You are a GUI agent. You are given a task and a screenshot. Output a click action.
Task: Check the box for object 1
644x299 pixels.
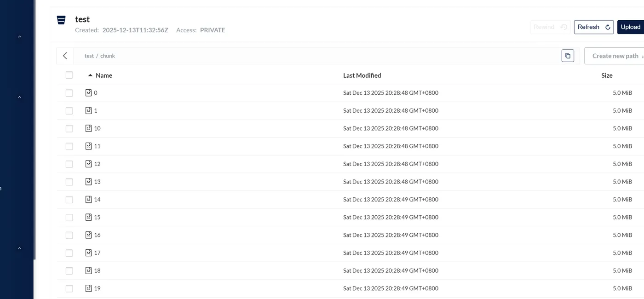tap(69, 111)
